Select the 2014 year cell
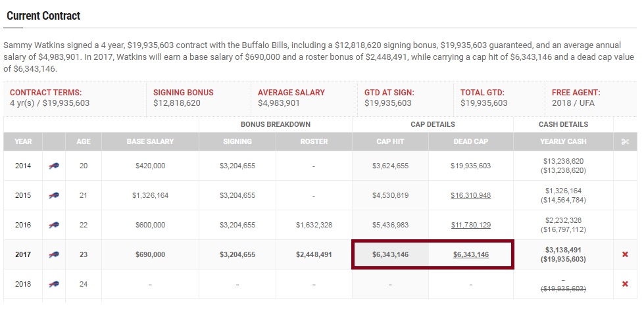The height and width of the screenshot is (330, 644). pyautogui.click(x=23, y=166)
